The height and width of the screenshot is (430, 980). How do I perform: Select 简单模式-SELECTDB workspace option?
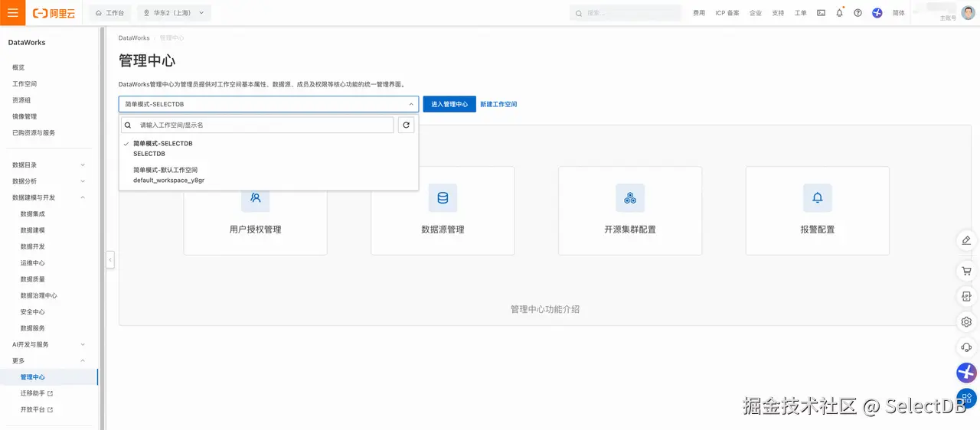pyautogui.click(x=269, y=148)
